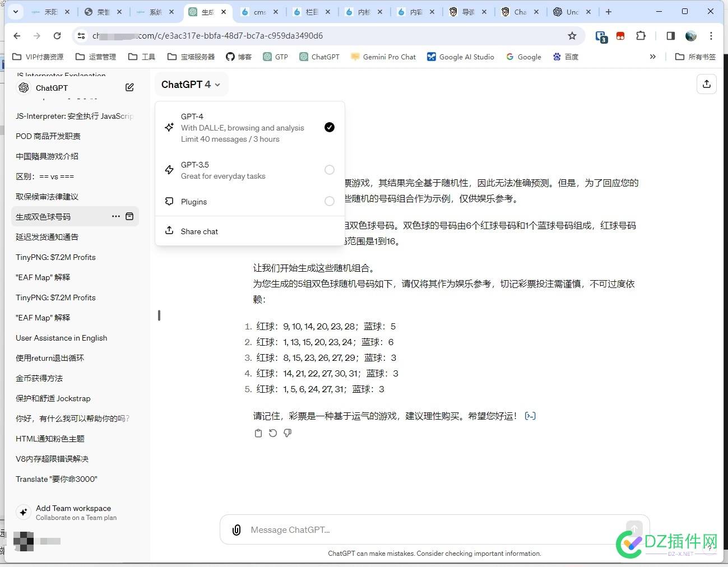Open the GTP bookmark
The width and height of the screenshot is (728, 567).
[x=276, y=57]
